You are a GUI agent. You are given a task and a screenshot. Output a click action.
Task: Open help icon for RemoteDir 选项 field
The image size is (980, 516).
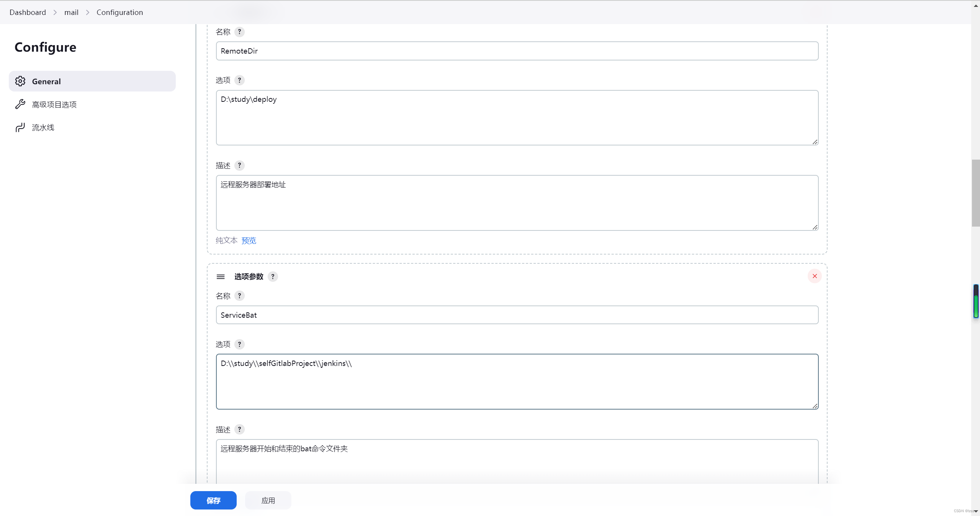coord(239,80)
